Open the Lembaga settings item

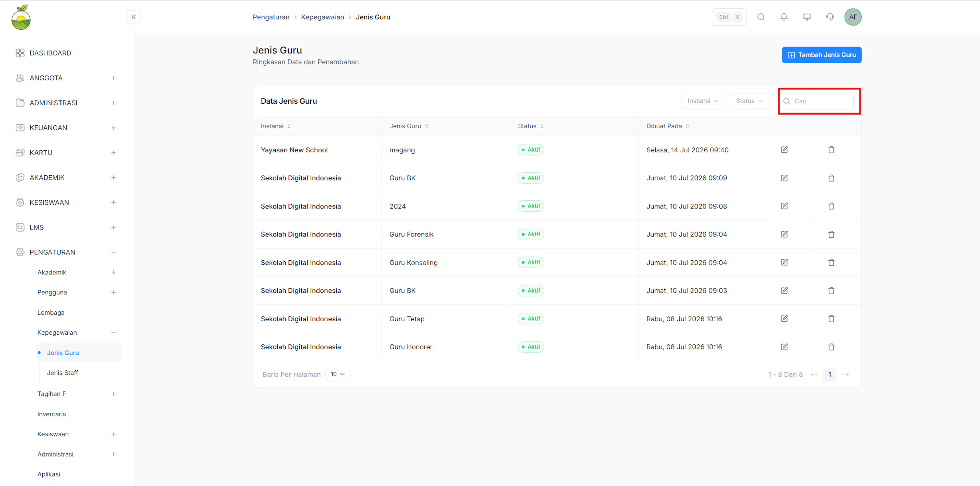pyautogui.click(x=51, y=312)
